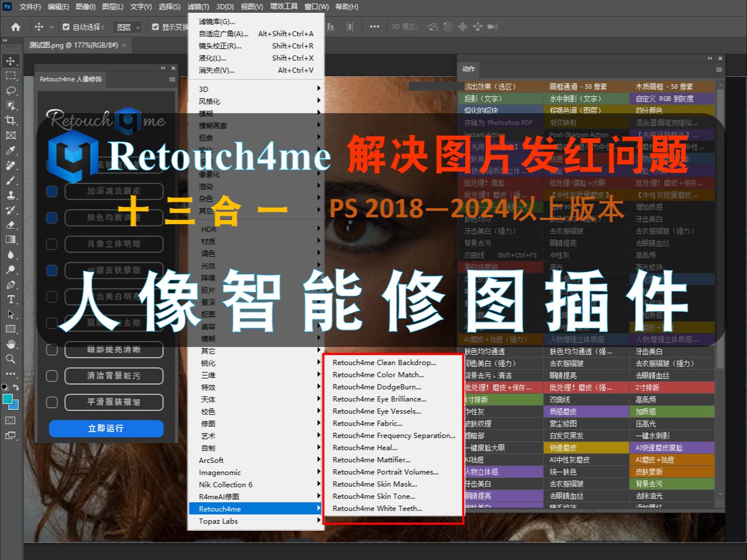The height and width of the screenshot is (560, 747).
Task: Click the 清洁背景脏污 button
Action: (114, 376)
